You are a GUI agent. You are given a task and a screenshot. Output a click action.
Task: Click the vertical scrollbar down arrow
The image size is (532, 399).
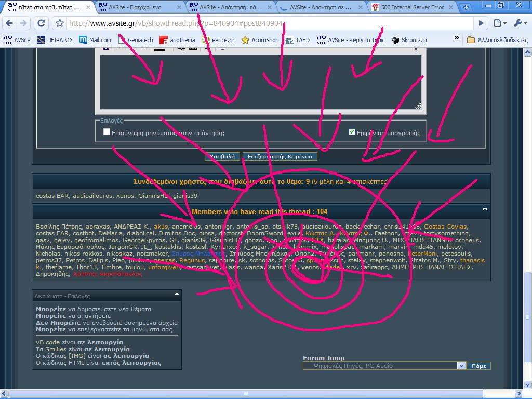528,385
